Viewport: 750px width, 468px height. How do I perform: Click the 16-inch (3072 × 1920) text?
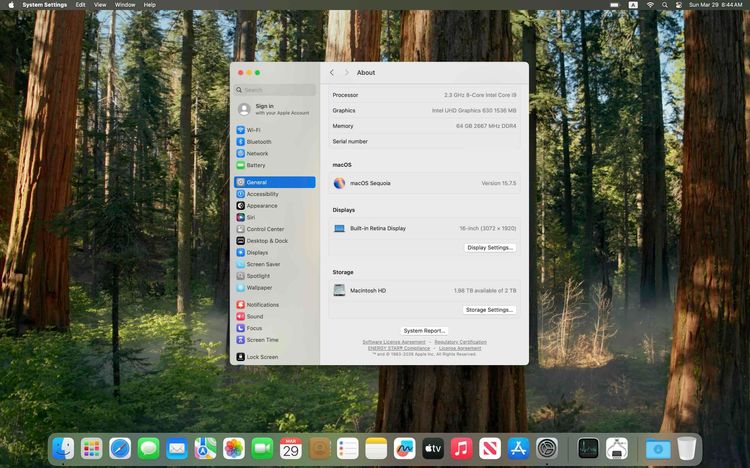(487, 229)
